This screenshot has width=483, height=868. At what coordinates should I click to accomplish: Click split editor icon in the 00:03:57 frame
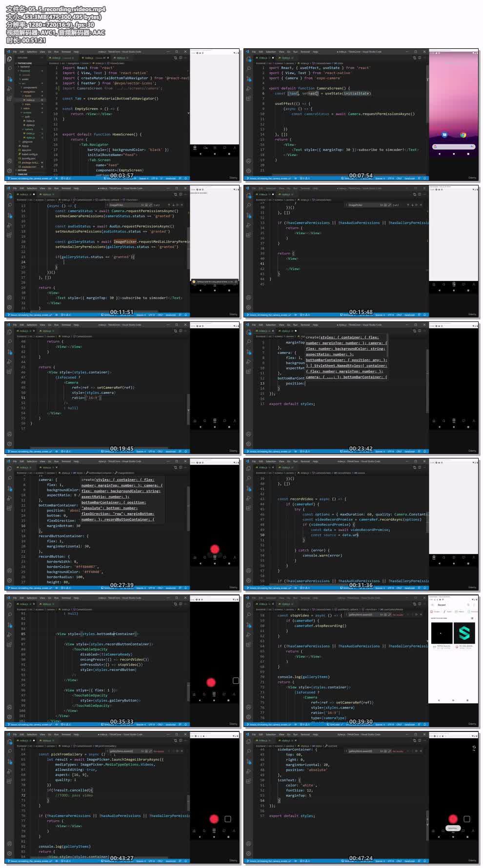[181, 58]
